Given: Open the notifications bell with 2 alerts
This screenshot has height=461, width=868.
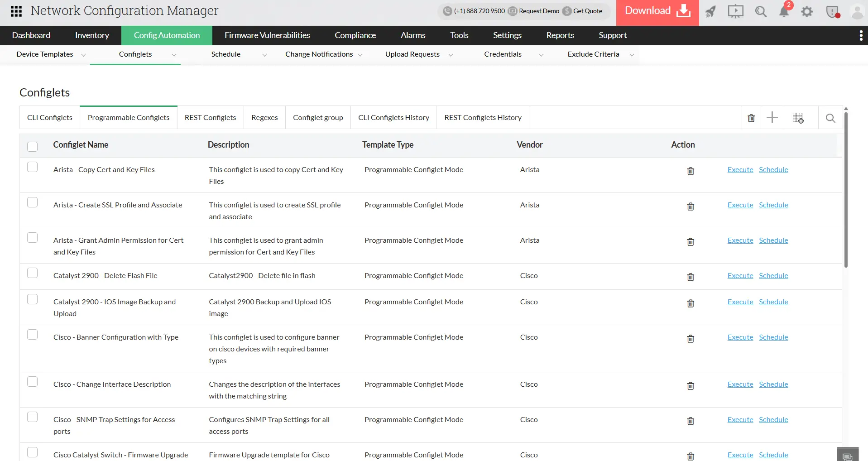Looking at the screenshot, I should point(785,12).
